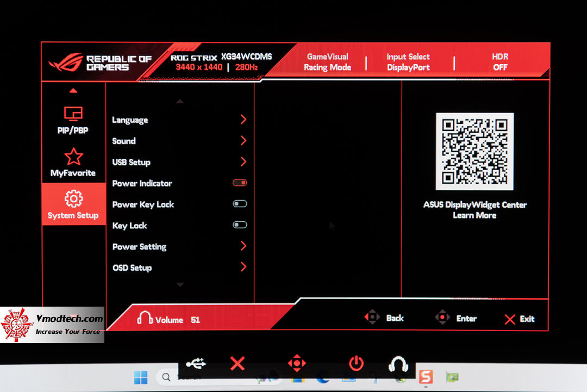Click the ASUS DisplayWidget Center text
587x392 pixels.
click(474, 205)
